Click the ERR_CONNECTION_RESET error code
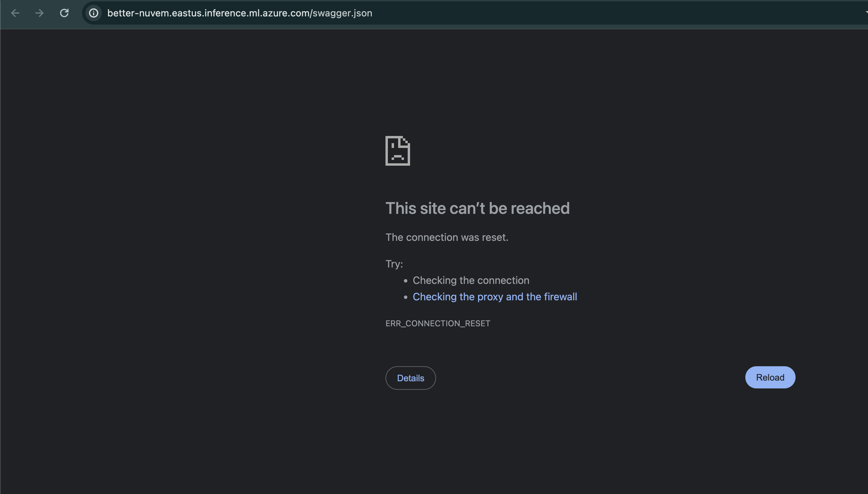This screenshot has height=494, width=868. tap(437, 323)
